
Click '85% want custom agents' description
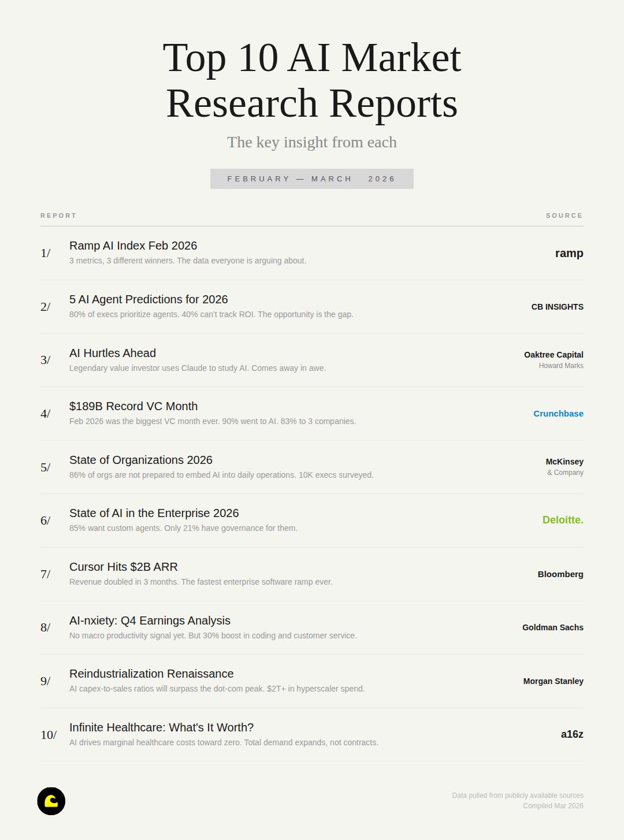pyautogui.click(x=183, y=528)
